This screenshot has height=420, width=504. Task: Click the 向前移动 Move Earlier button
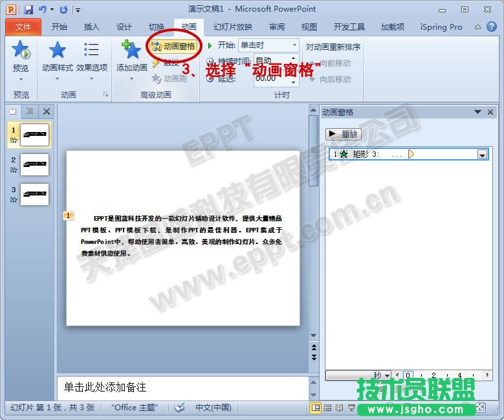pos(331,63)
